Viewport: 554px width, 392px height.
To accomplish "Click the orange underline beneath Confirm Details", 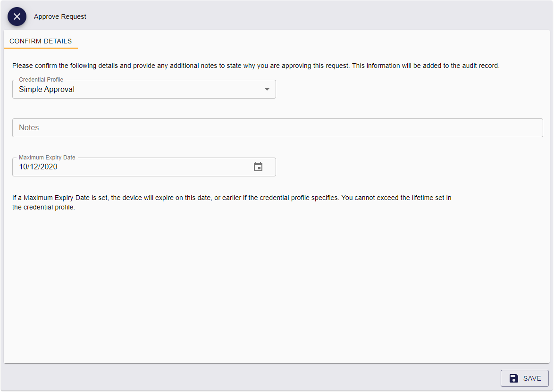I will [x=41, y=48].
